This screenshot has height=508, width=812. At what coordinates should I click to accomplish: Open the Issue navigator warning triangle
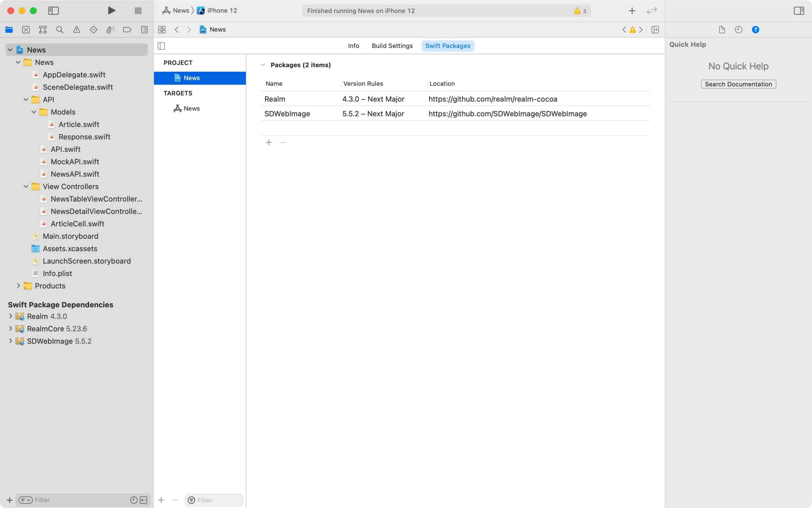76,30
